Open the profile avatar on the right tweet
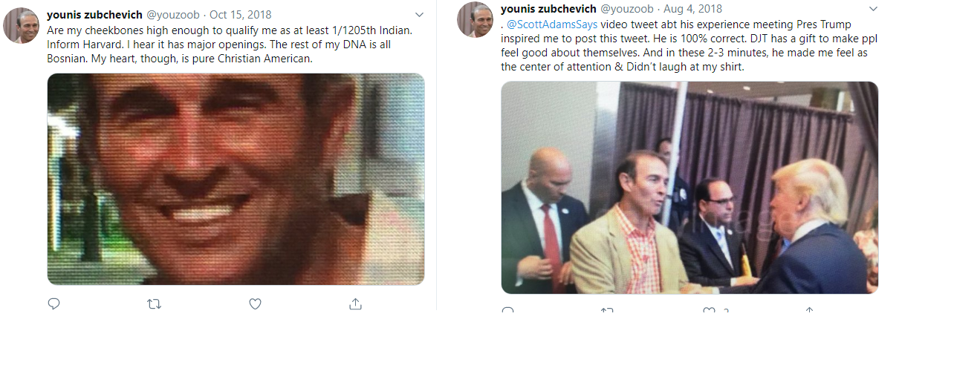Screen dimensions: 980x371 [476, 19]
